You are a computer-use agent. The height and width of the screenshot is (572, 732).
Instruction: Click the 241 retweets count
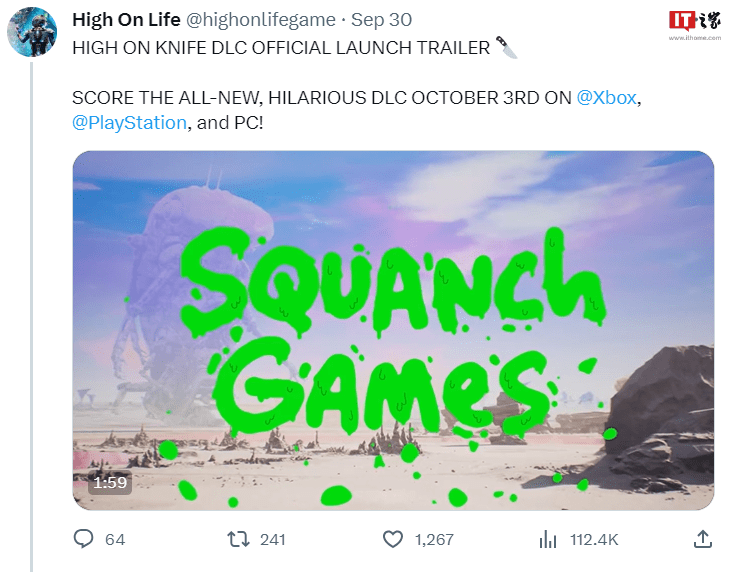[273, 540]
